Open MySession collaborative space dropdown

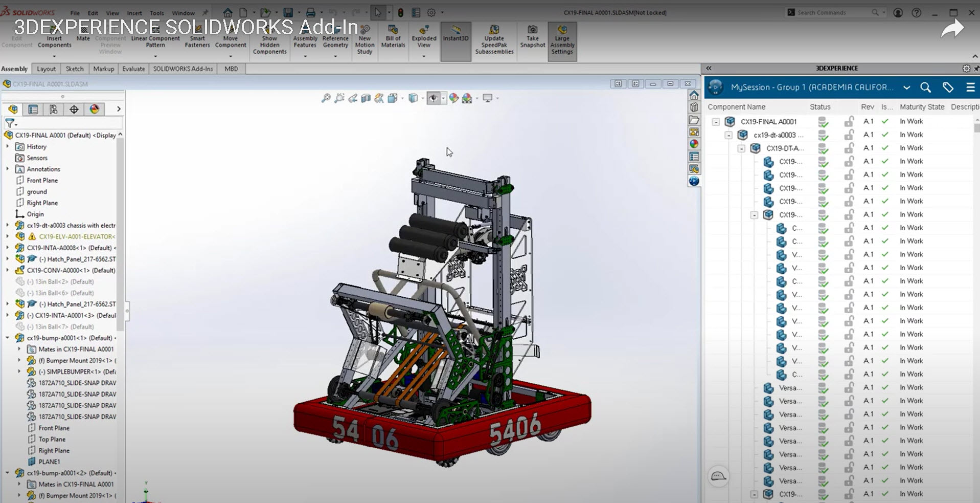(906, 88)
